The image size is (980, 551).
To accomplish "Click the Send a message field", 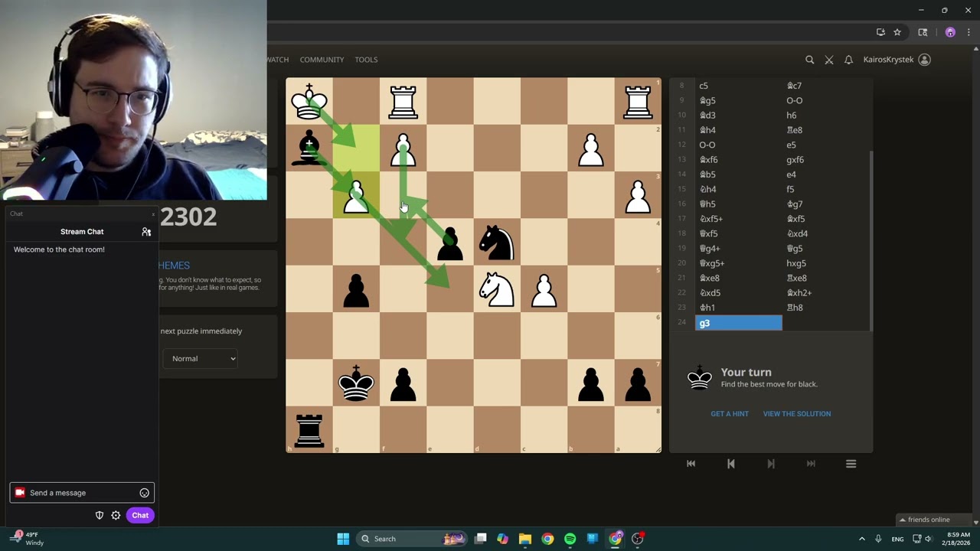I will [82, 493].
